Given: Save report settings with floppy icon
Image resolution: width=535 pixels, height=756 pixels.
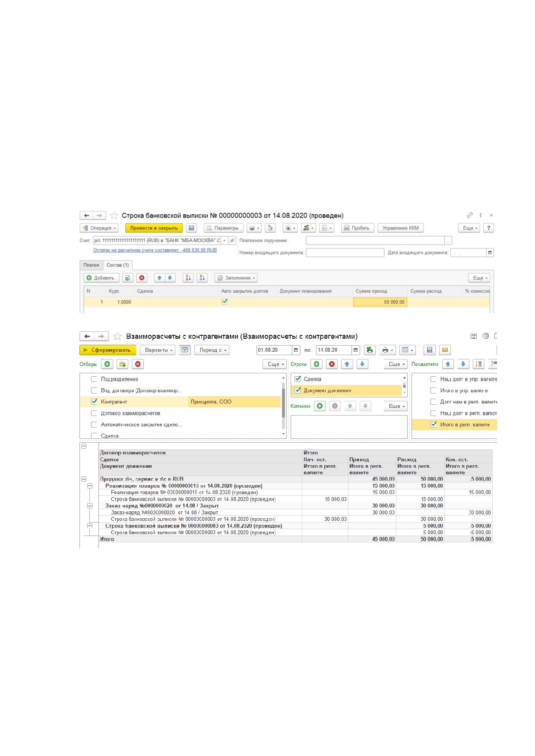Looking at the screenshot, I should pyautogui.click(x=429, y=350).
